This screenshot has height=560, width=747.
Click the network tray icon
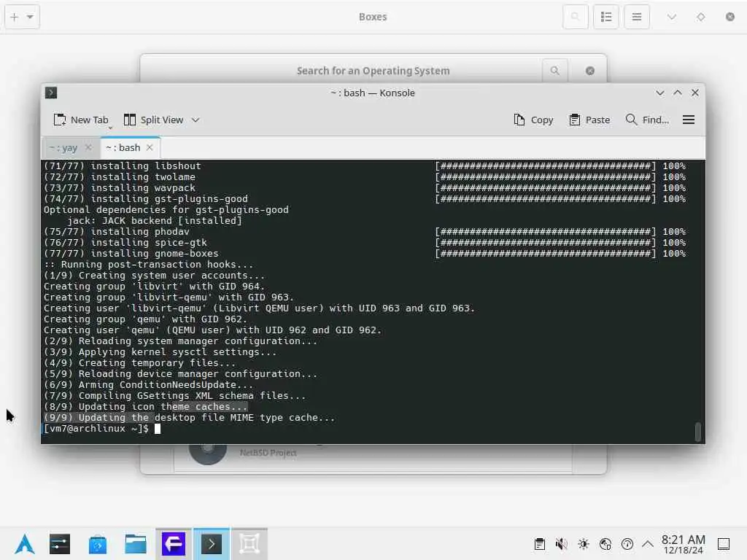605,544
